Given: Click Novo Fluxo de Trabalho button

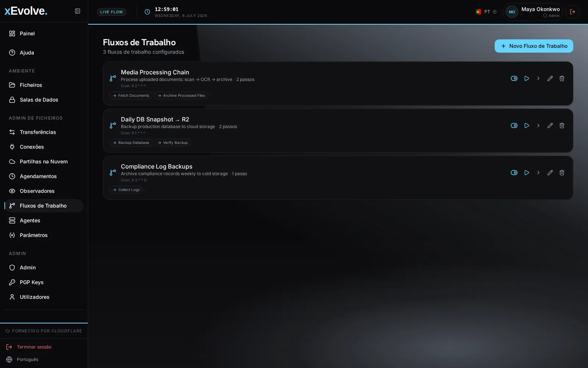Looking at the screenshot, I should pyautogui.click(x=534, y=46).
